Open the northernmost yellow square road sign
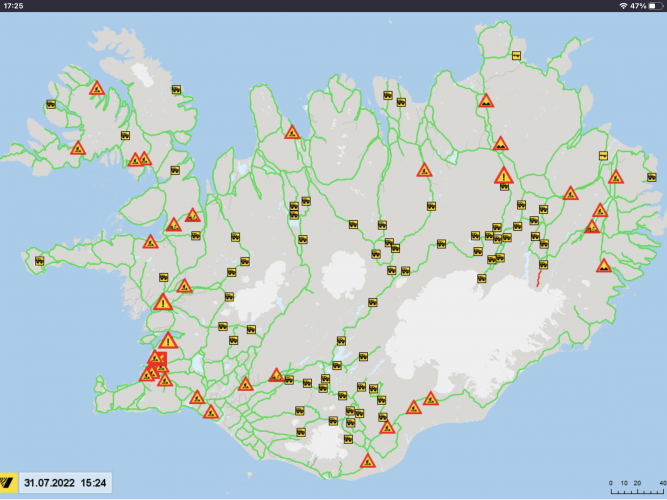Viewport: 667px width, 500px height. (x=516, y=55)
